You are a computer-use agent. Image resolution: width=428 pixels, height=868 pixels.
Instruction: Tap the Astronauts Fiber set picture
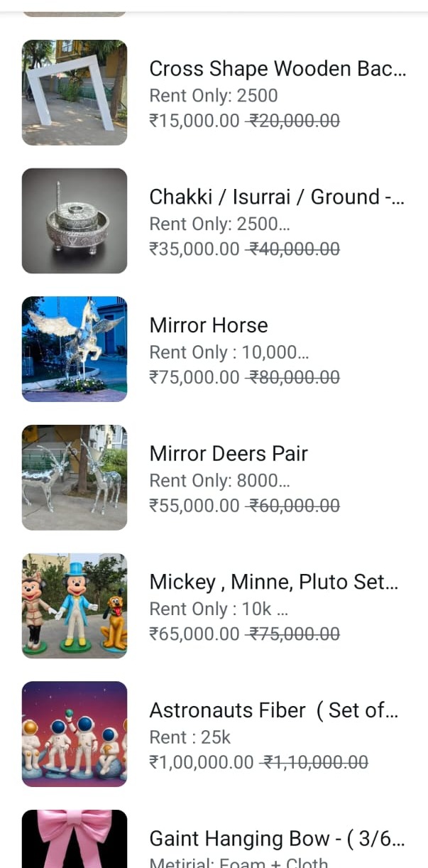pyautogui.click(x=75, y=734)
